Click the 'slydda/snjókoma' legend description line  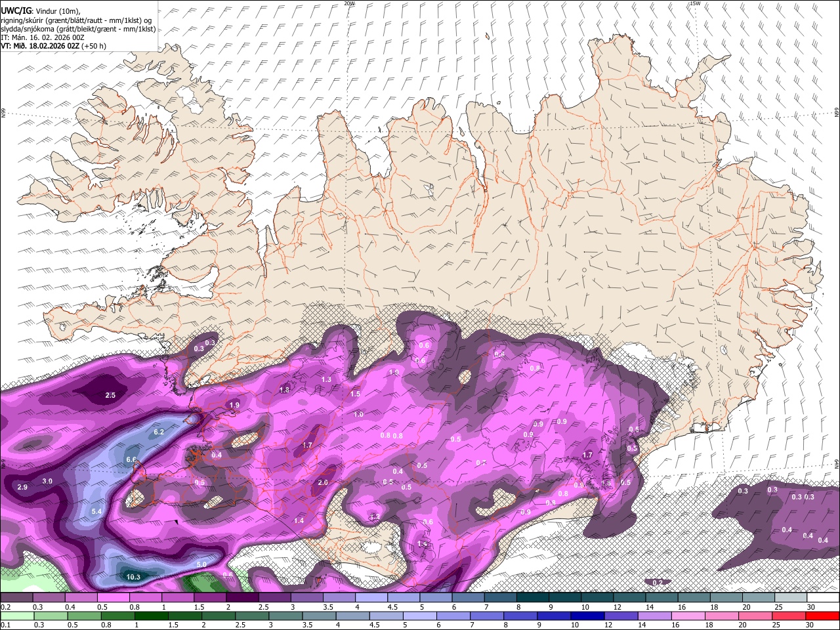coord(78,29)
